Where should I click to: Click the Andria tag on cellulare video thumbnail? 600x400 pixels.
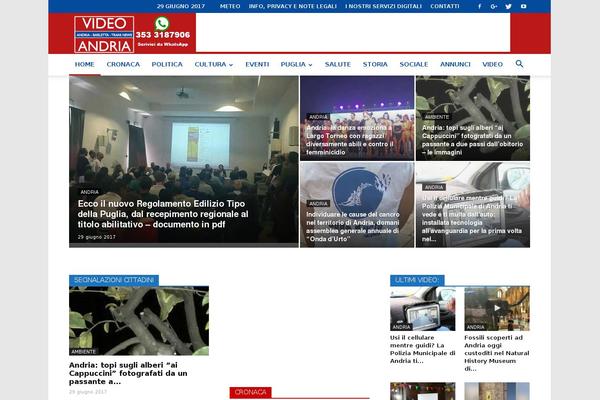coord(401,327)
